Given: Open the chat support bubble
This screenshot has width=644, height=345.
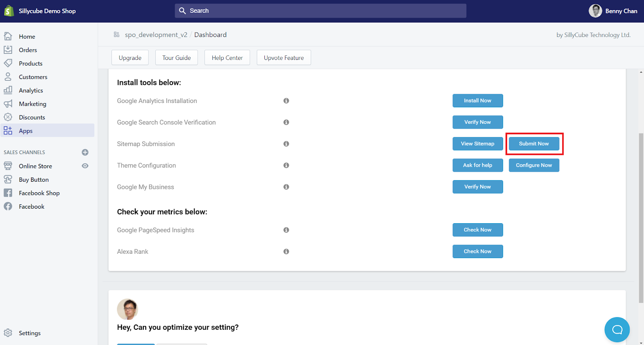Looking at the screenshot, I should click(x=617, y=330).
